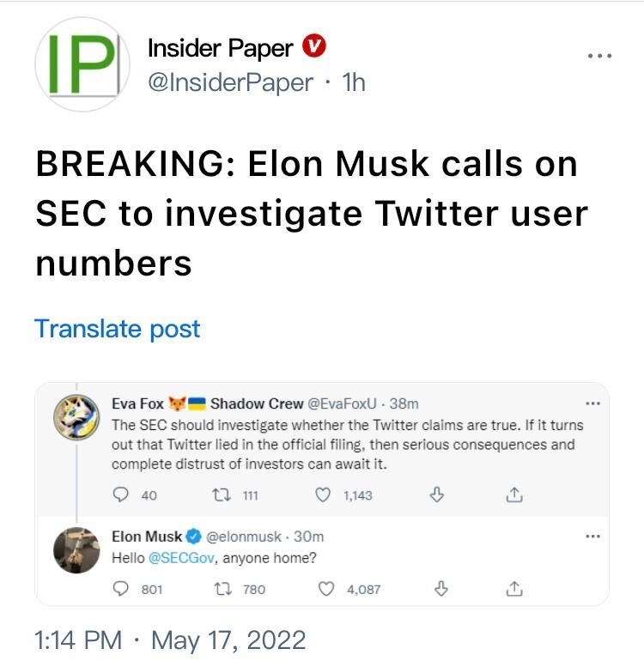The height and width of the screenshot is (667, 644).
Task: Click the @SECGov mention
Action: coord(175,556)
